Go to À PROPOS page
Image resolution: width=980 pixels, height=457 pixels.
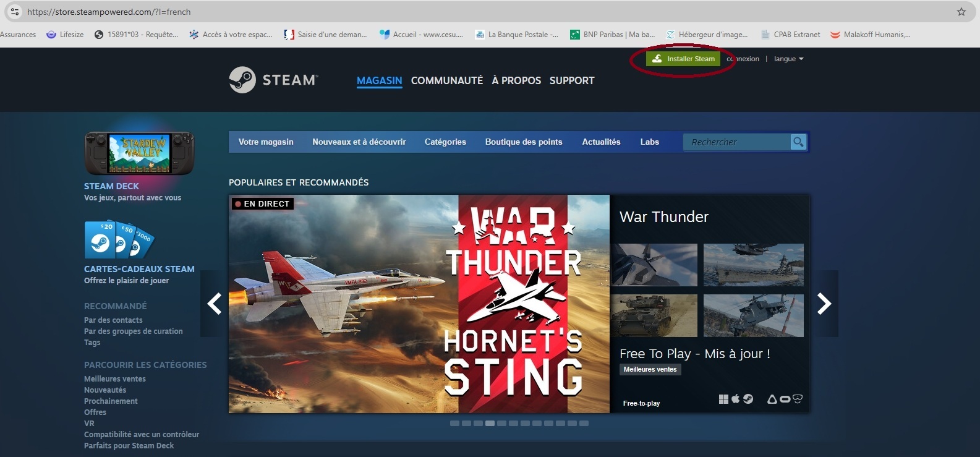516,80
